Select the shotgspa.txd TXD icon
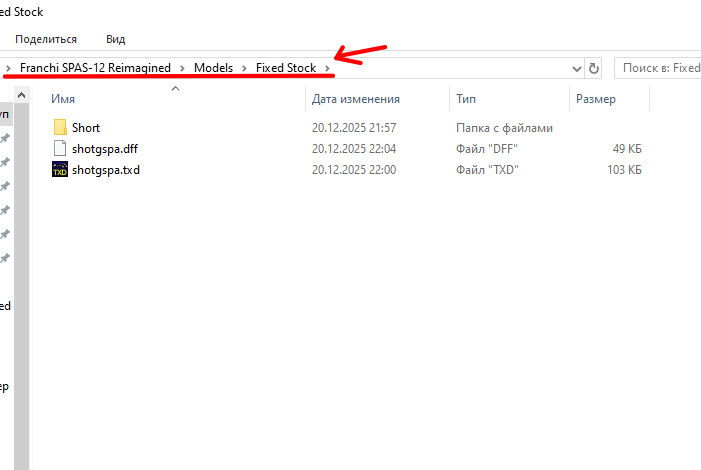 60,170
